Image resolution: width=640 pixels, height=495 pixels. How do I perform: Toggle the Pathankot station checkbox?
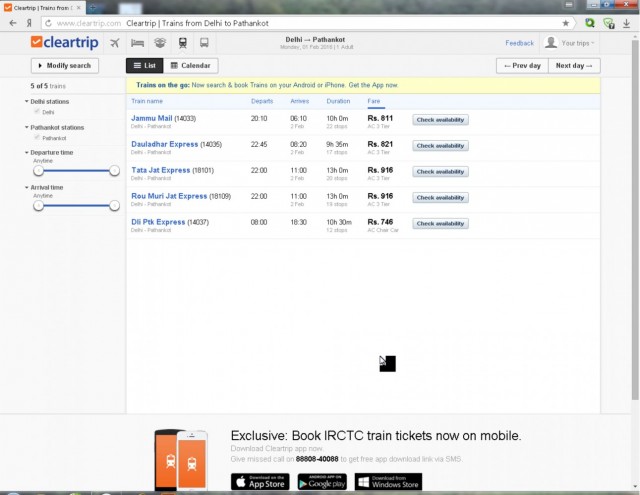[38, 138]
